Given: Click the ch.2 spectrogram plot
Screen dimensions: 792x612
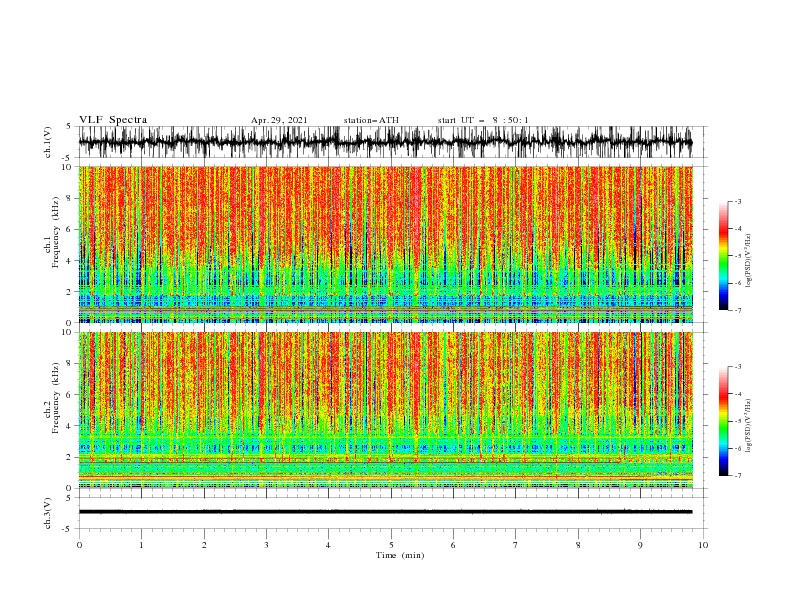Looking at the screenshot, I should pyautogui.click(x=385, y=410).
